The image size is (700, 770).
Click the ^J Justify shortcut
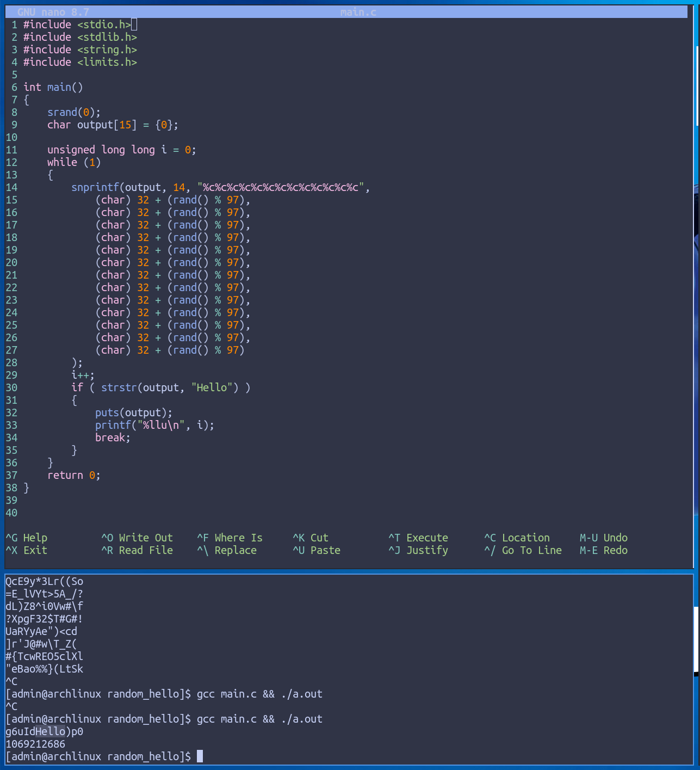[x=418, y=550]
